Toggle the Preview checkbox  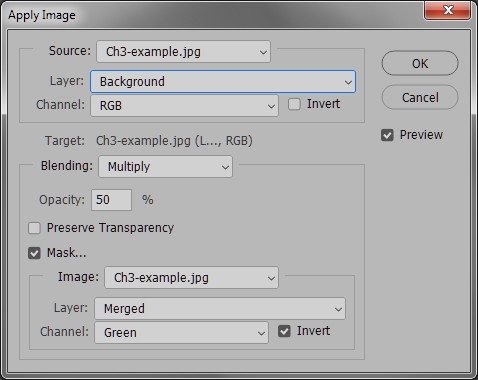coord(387,135)
